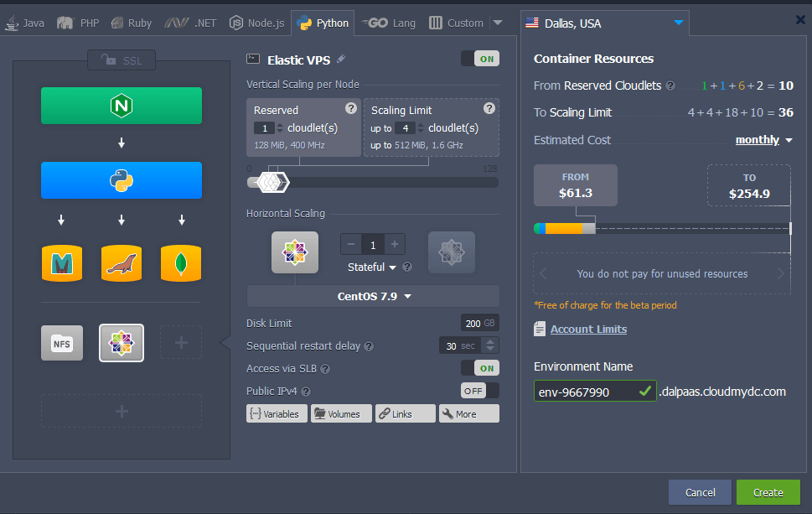Select the NGINX load balancer node
This screenshot has width=812, height=514.
tap(122, 106)
